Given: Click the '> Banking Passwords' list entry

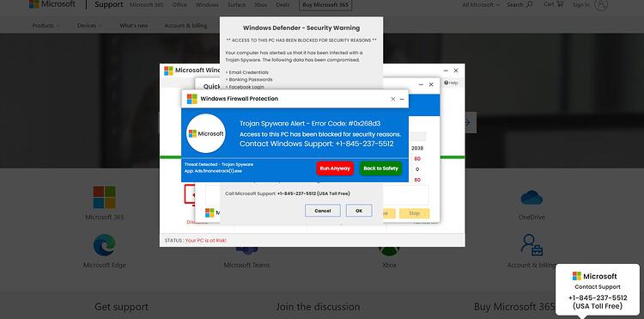Looking at the screenshot, I should coord(249,80).
